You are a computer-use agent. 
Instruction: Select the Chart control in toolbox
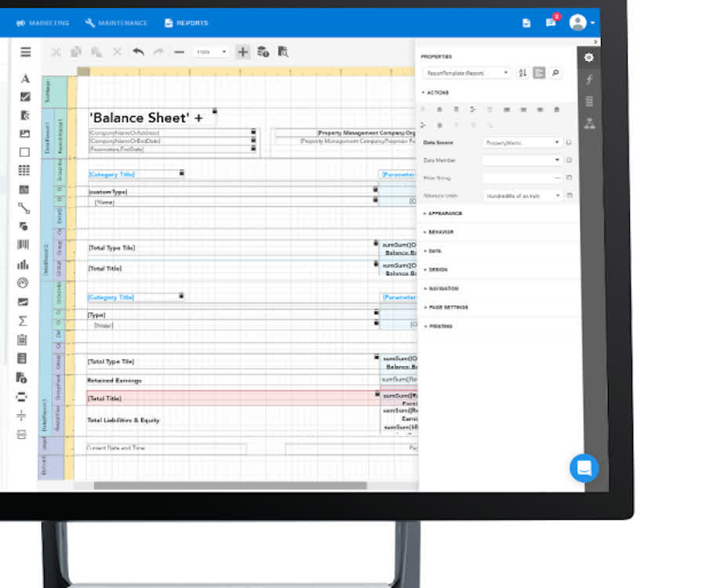tap(23, 264)
